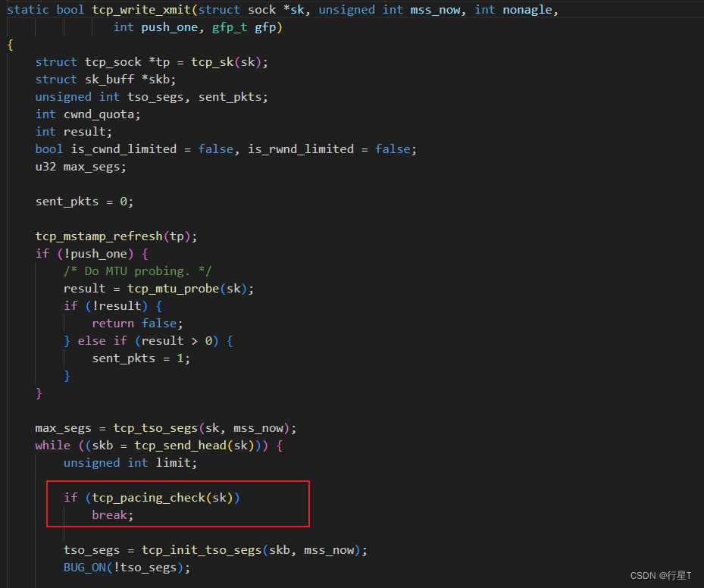Click the function name tcp_write_xmit
The height and width of the screenshot is (588, 704).
pyautogui.click(x=142, y=10)
